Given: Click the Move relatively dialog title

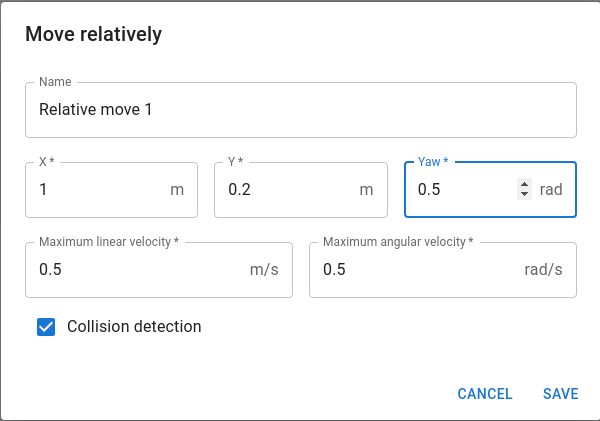Looking at the screenshot, I should click(x=93, y=34).
